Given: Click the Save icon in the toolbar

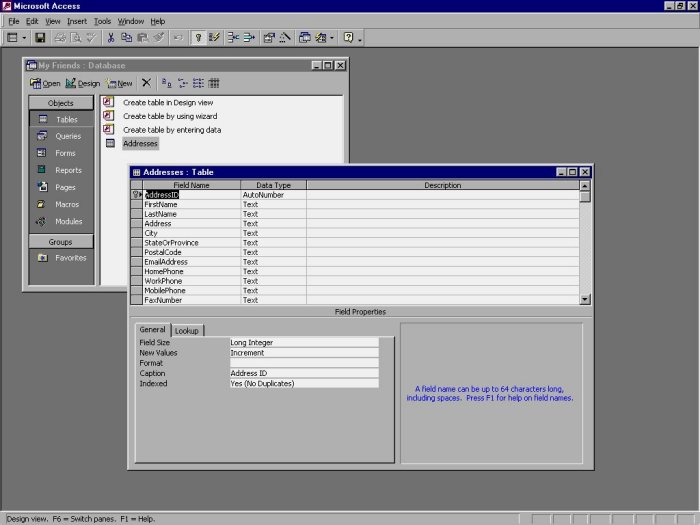Looking at the screenshot, I should [40, 38].
